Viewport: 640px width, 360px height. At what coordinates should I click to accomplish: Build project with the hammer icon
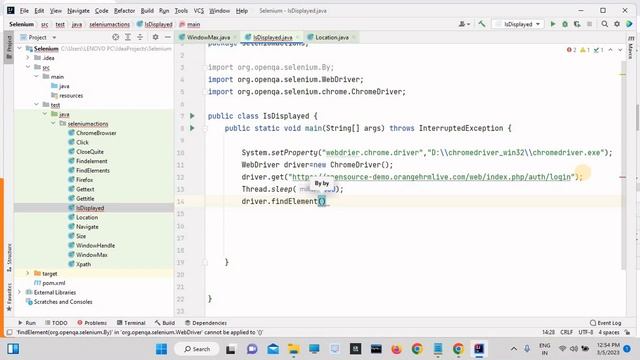(x=482, y=24)
